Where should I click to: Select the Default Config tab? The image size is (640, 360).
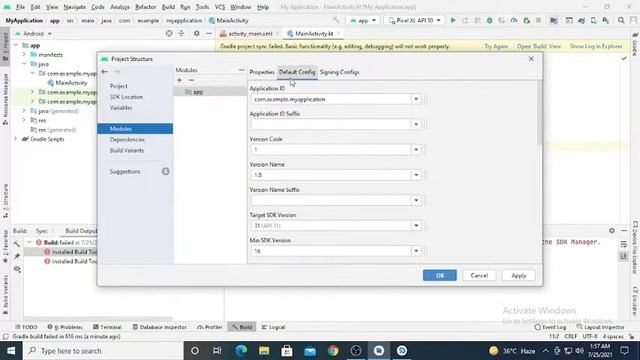pyautogui.click(x=297, y=72)
